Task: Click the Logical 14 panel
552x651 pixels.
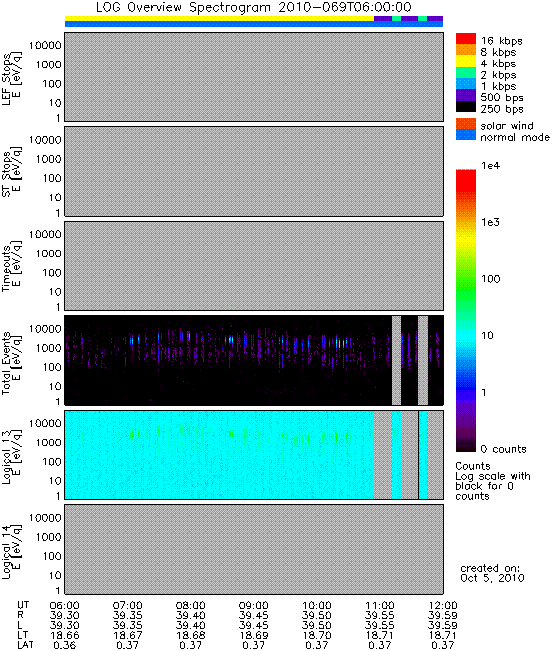Action: click(254, 549)
